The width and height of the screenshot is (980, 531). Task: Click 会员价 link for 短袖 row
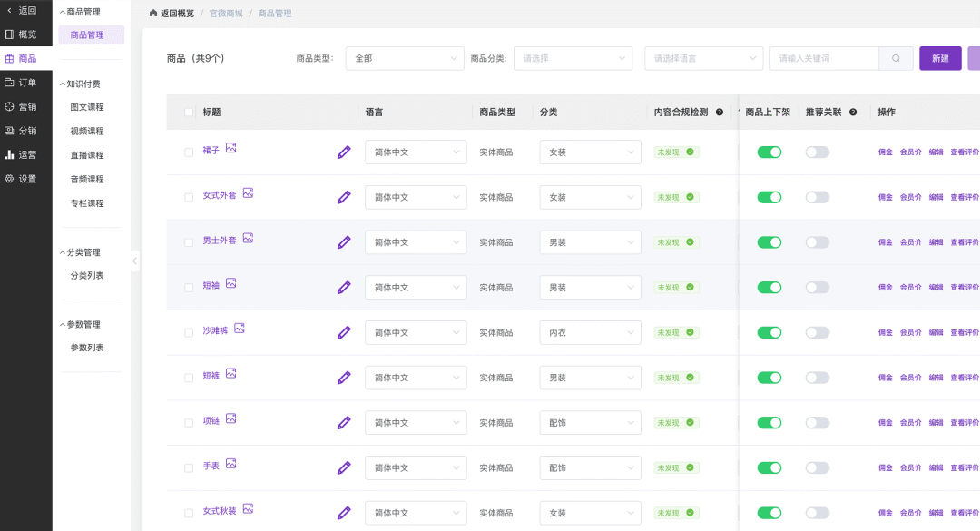pos(910,288)
